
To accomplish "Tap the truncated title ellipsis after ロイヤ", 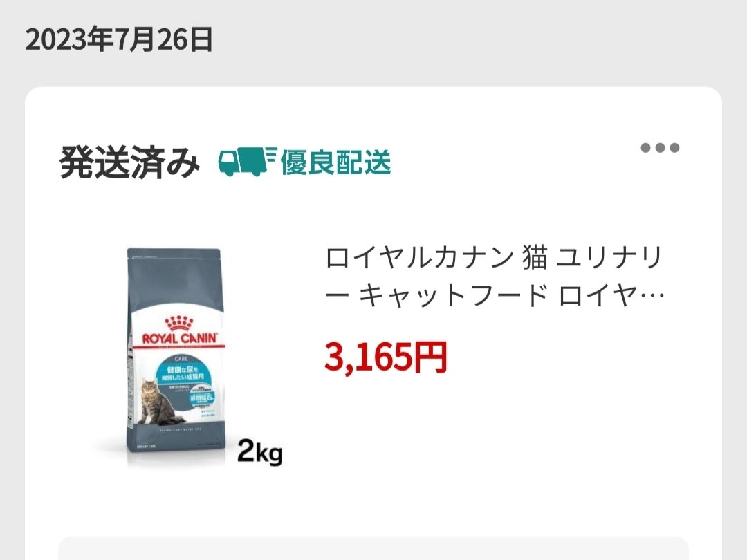I will (652, 296).
